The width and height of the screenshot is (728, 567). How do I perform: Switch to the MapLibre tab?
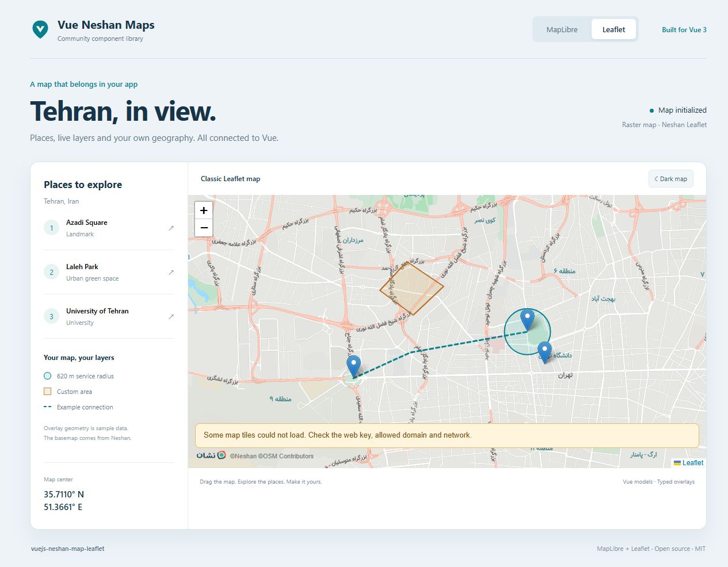[x=562, y=29]
